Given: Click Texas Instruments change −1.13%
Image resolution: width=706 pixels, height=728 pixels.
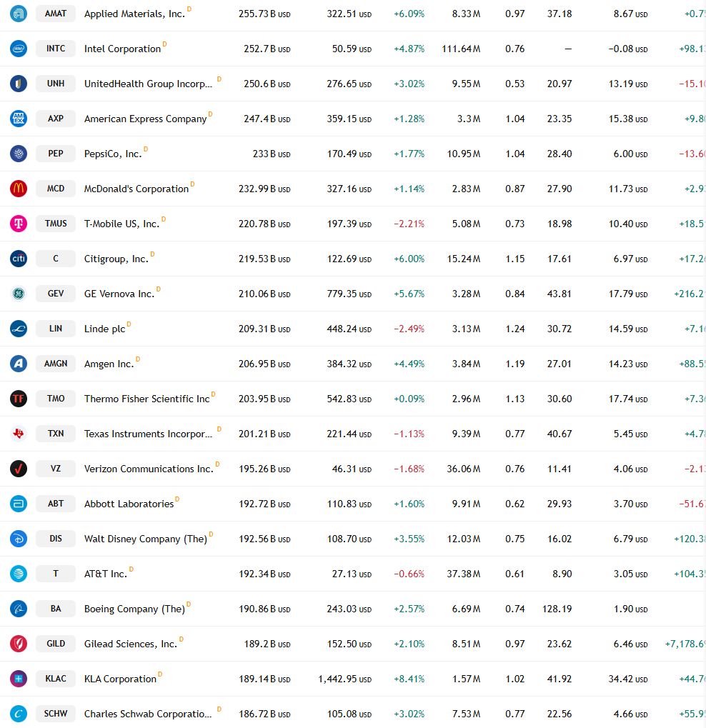Looking at the screenshot, I should 409,434.
